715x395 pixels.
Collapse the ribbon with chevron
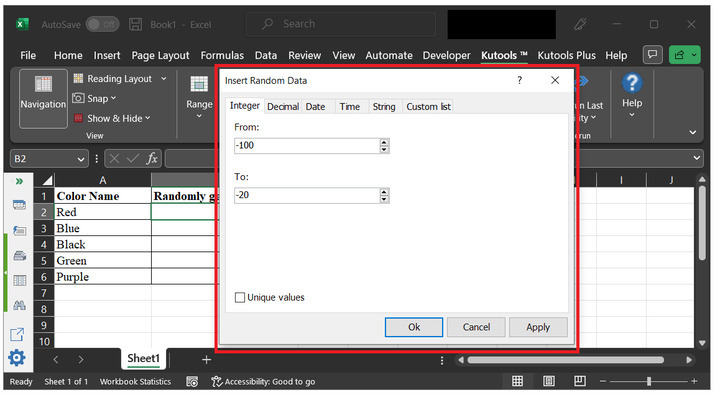693,132
